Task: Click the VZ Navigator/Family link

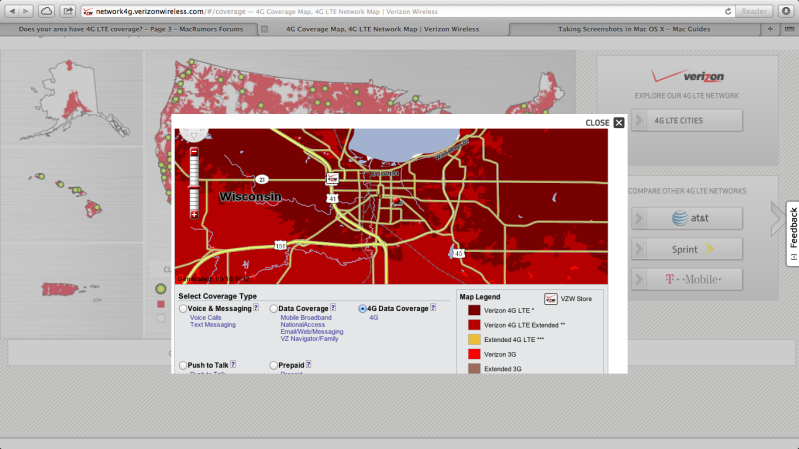Action: [309, 339]
